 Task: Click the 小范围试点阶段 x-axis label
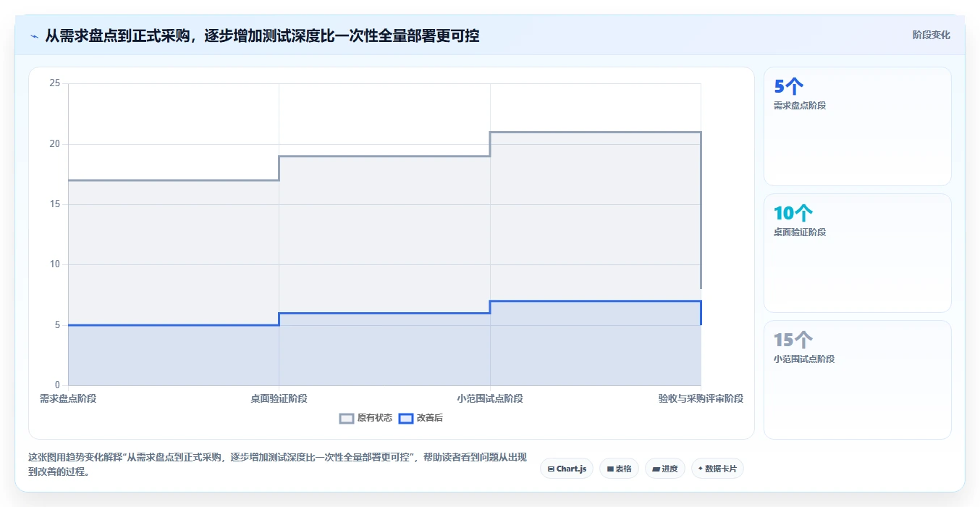click(490, 398)
